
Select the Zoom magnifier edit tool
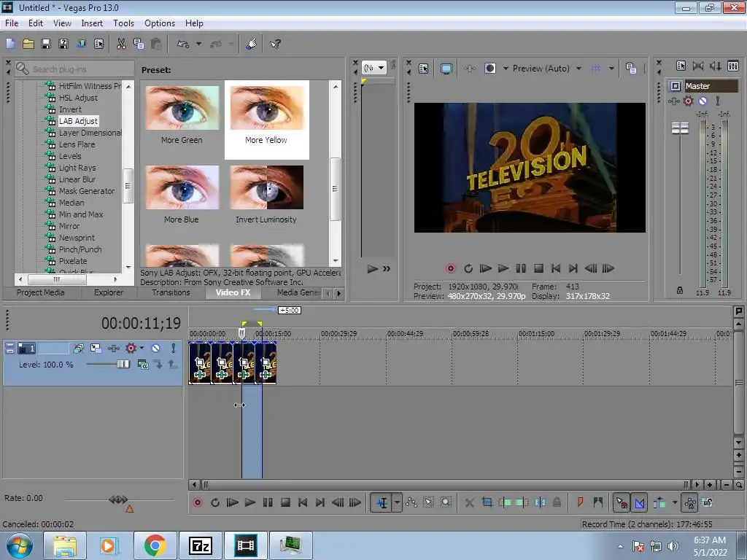click(446, 502)
